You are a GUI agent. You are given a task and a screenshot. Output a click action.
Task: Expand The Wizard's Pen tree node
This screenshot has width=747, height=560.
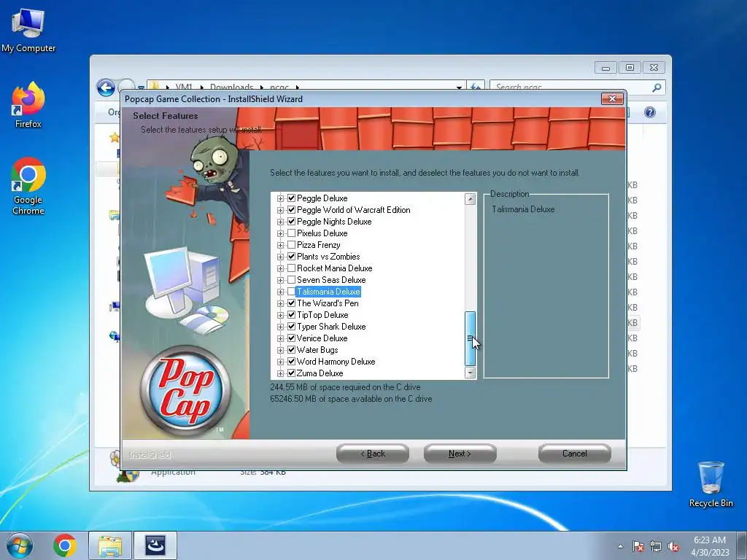point(280,303)
